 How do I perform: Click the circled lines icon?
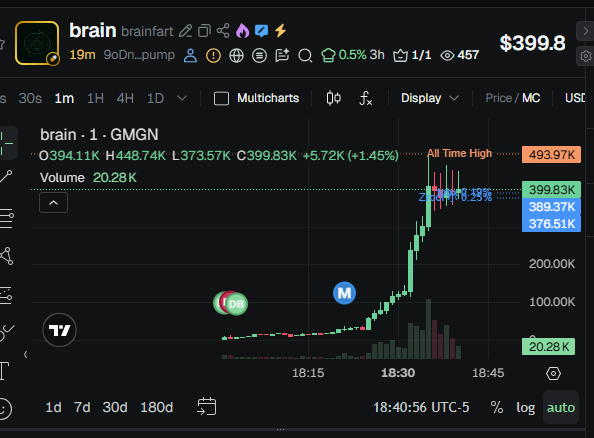tap(259, 56)
